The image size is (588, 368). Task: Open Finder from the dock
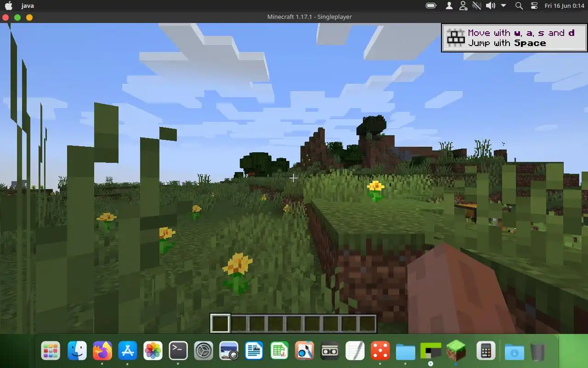77,351
